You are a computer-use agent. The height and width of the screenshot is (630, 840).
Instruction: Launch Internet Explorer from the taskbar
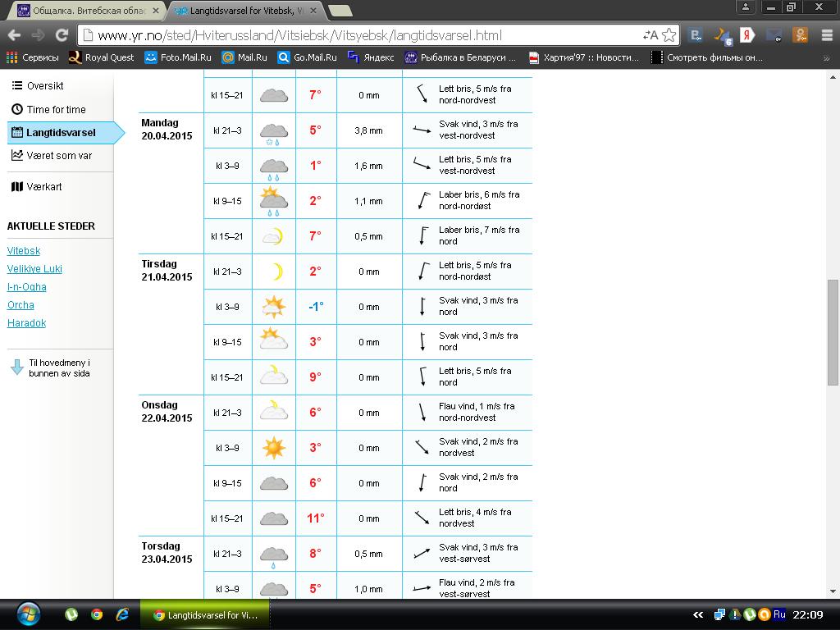pos(122,614)
